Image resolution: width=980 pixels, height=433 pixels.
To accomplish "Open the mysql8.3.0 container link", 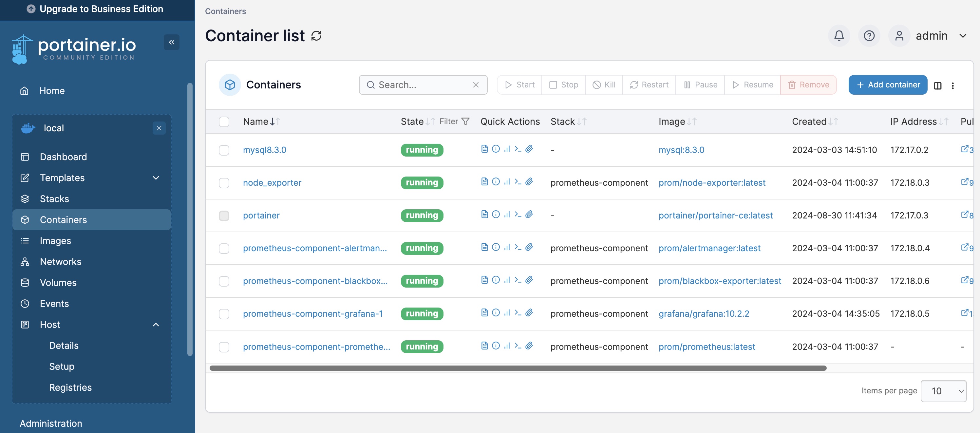I will pyautogui.click(x=264, y=150).
